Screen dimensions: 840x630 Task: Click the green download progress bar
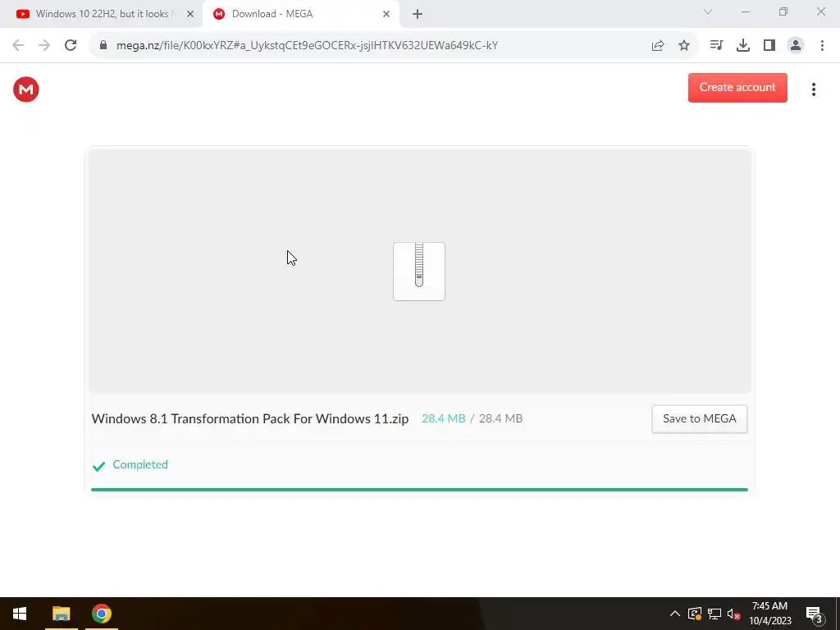(x=419, y=489)
